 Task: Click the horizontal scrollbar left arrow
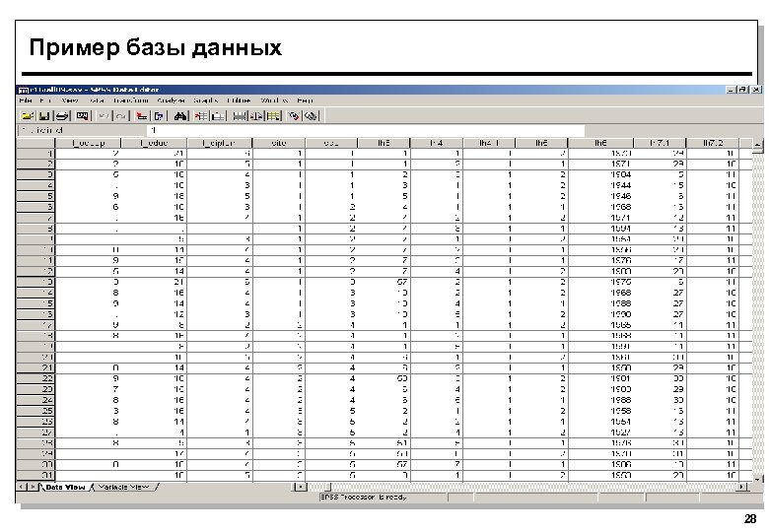click(x=300, y=487)
